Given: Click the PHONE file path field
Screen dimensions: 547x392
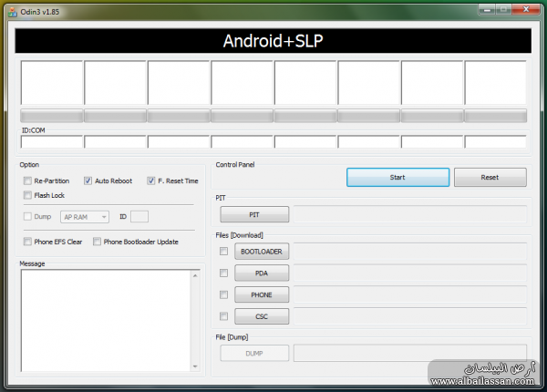Looking at the screenshot, I should pos(410,294).
